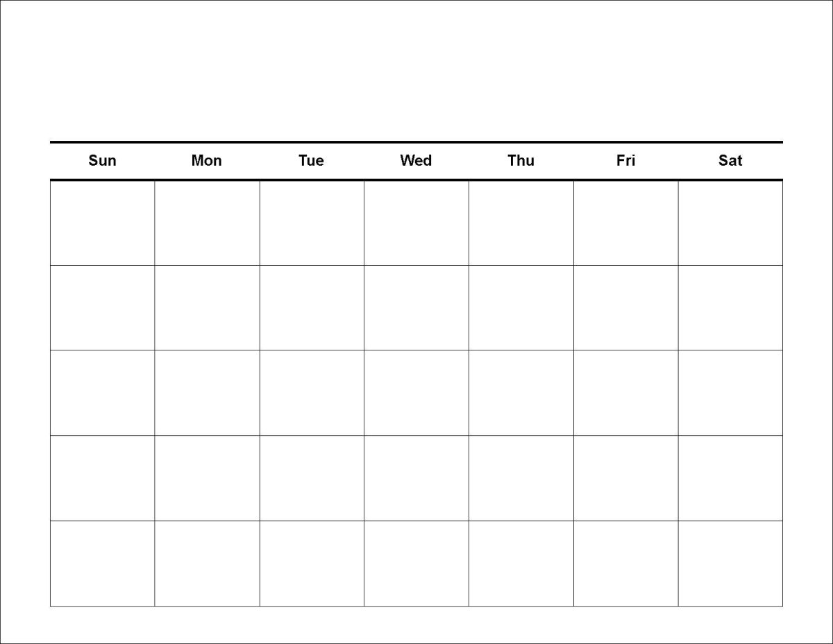Click the Sun column header

[x=103, y=161]
